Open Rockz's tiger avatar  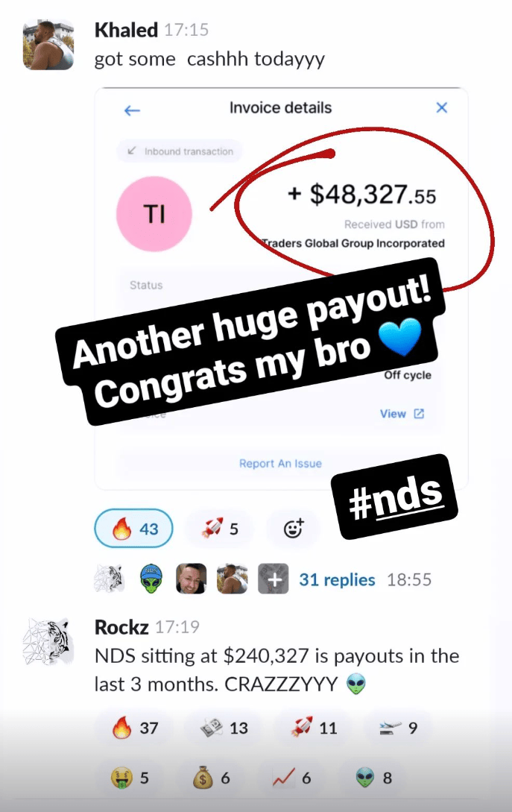(x=48, y=641)
